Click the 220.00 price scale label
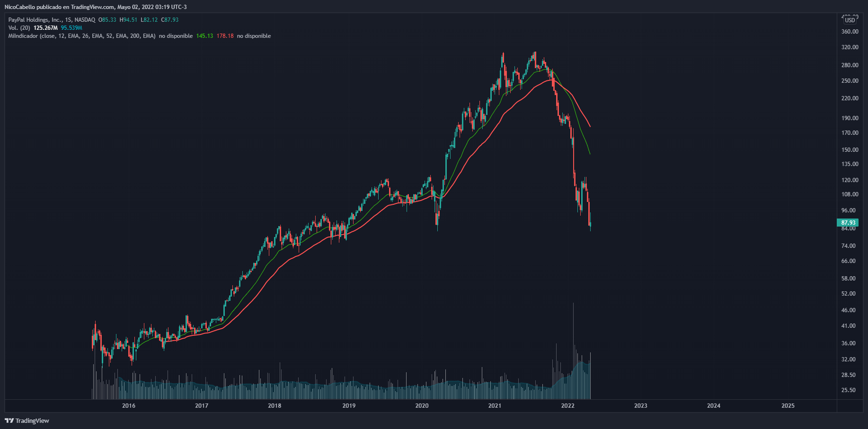 (850, 98)
